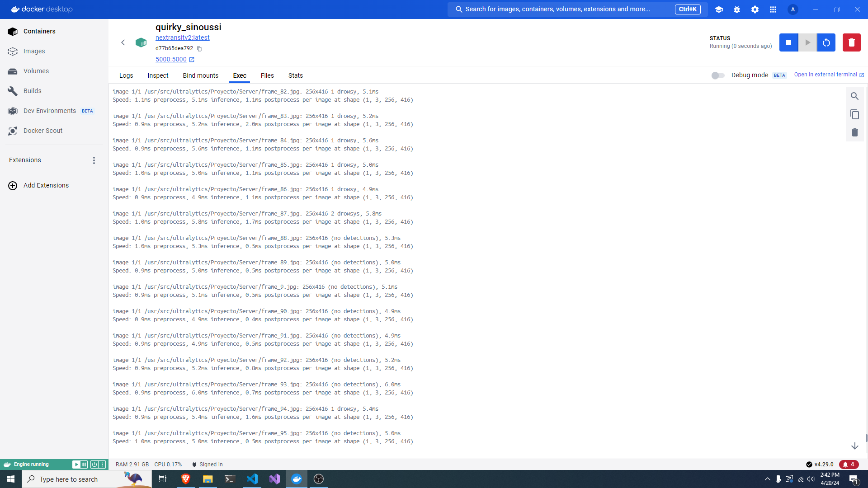This screenshot has height=488, width=868.
Task: Toggle Debug mode switch
Action: point(717,75)
